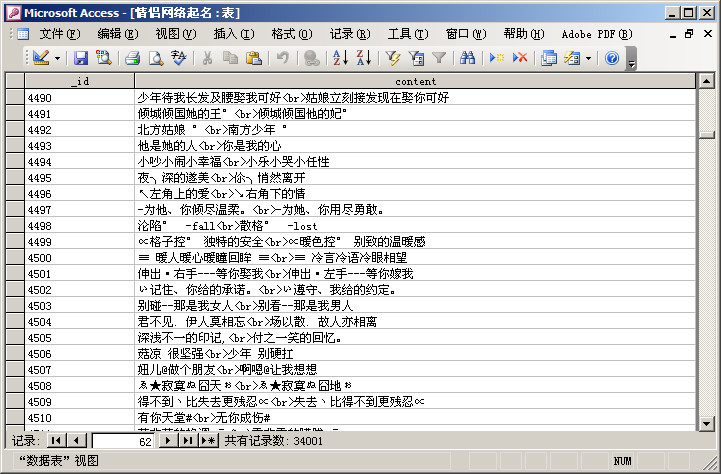This screenshot has height=474, width=721.
Task: Click _id cell 4505
Action: coord(80,337)
